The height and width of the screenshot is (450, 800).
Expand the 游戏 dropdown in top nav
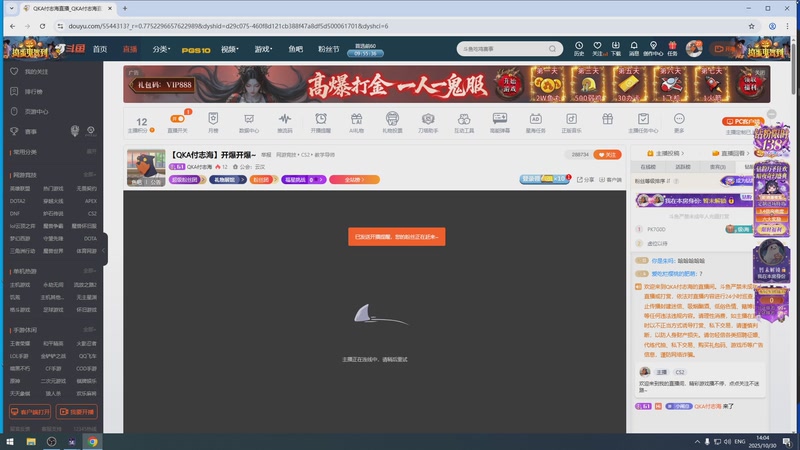pos(263,49)
